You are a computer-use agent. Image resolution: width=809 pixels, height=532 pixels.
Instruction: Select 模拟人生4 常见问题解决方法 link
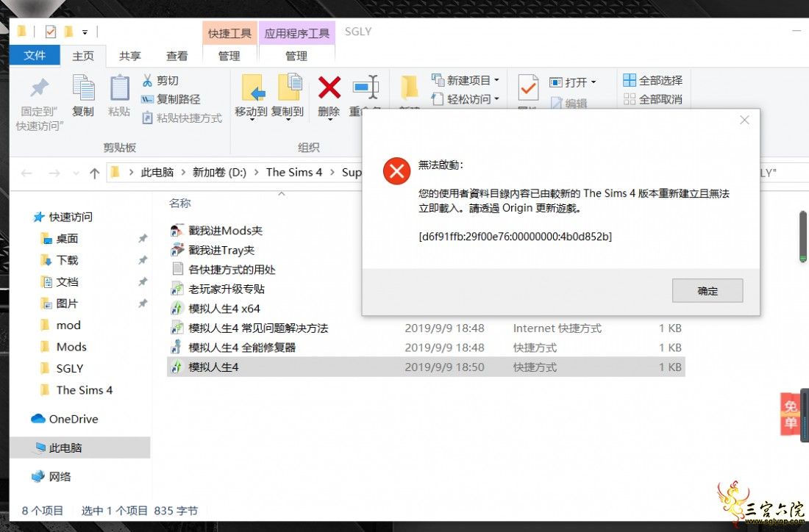(x=250, y=328)
